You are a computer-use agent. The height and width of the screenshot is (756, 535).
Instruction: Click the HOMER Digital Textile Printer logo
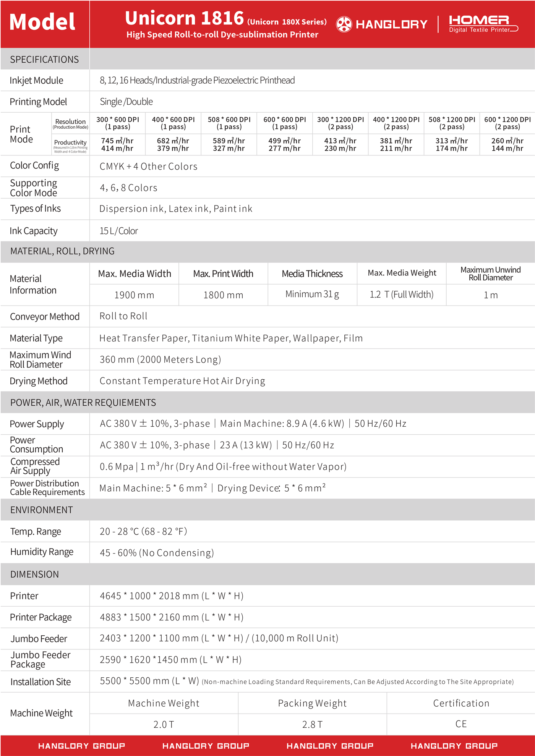(483, 24)
